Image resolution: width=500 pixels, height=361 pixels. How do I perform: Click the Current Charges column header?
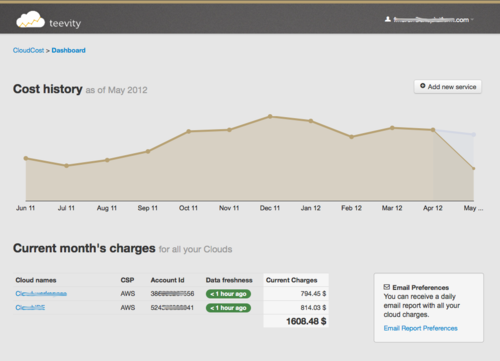pyautogui.click(x=292, y=280)
